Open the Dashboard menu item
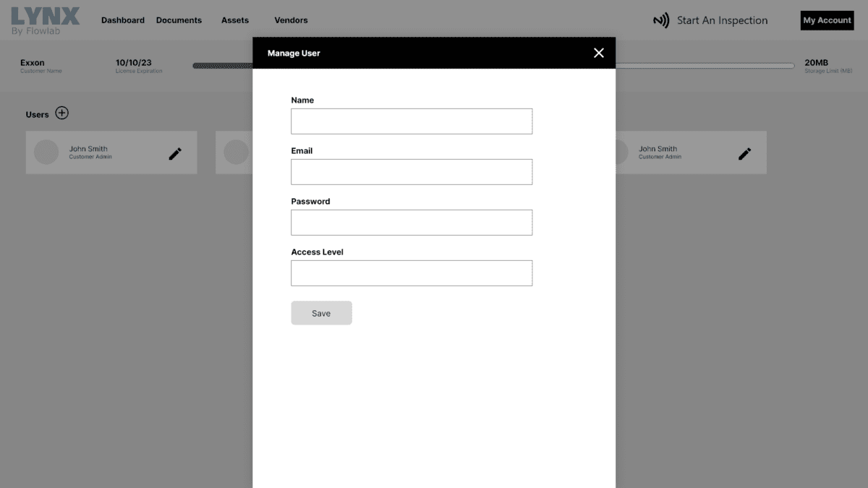Image resolution: width=868 pixels, height=488 pixels. tap(123, 20)
